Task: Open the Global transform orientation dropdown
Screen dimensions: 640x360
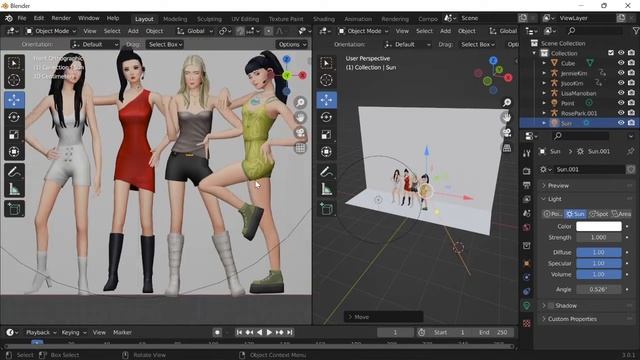Action: (195, 31)
